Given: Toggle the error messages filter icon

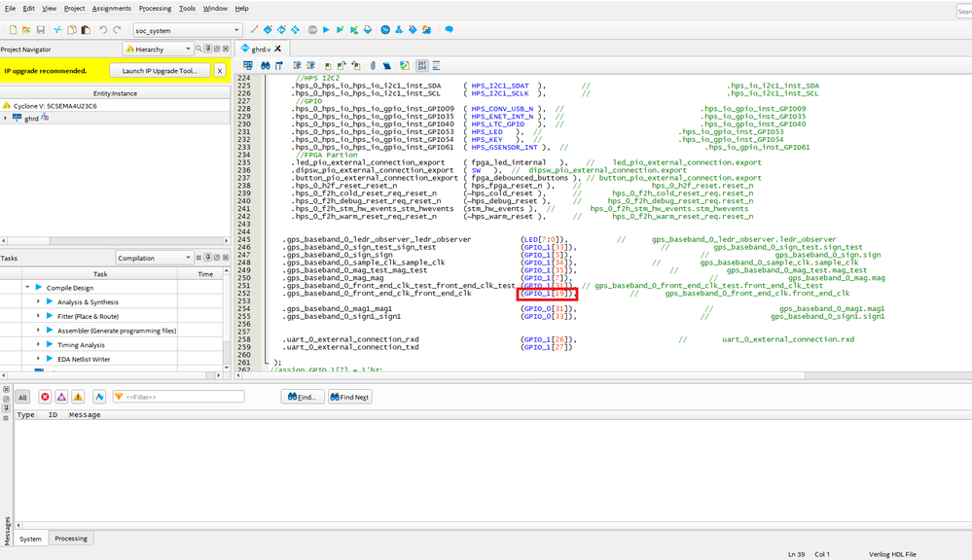Looking at the screenshot, I should click(45, 397).
